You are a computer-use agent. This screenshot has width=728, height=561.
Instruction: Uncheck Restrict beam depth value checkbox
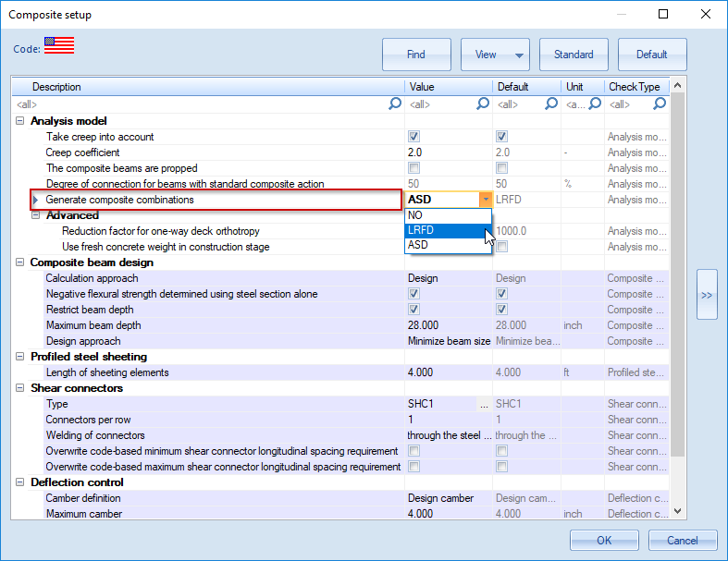click(x=413, y=310)
